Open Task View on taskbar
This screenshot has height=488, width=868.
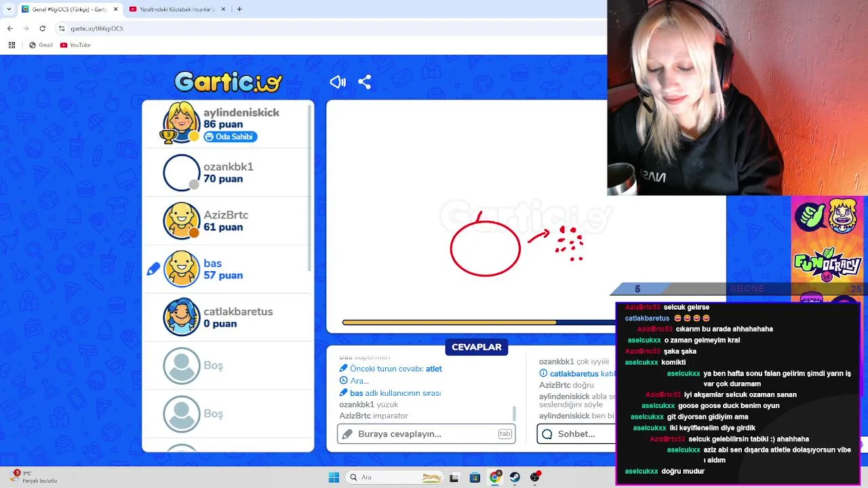coord(454,477)
